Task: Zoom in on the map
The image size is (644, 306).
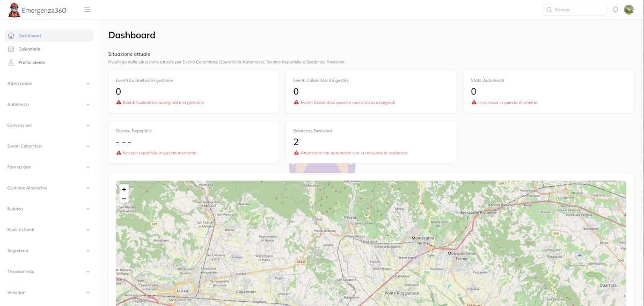Action: (124, 189)
